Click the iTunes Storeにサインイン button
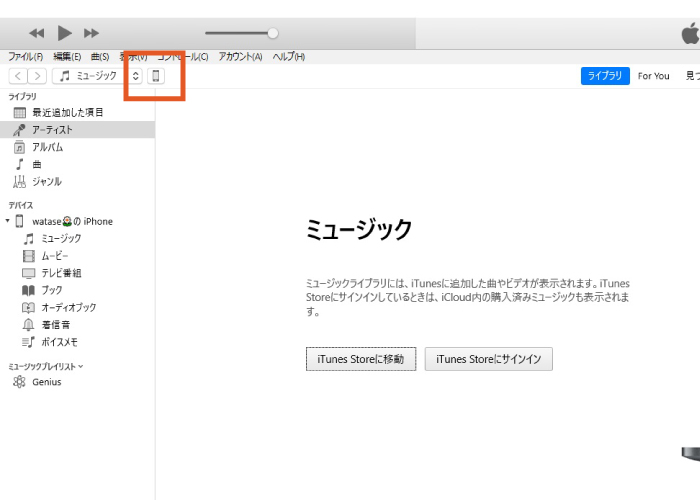 click(x=488, y=359)
